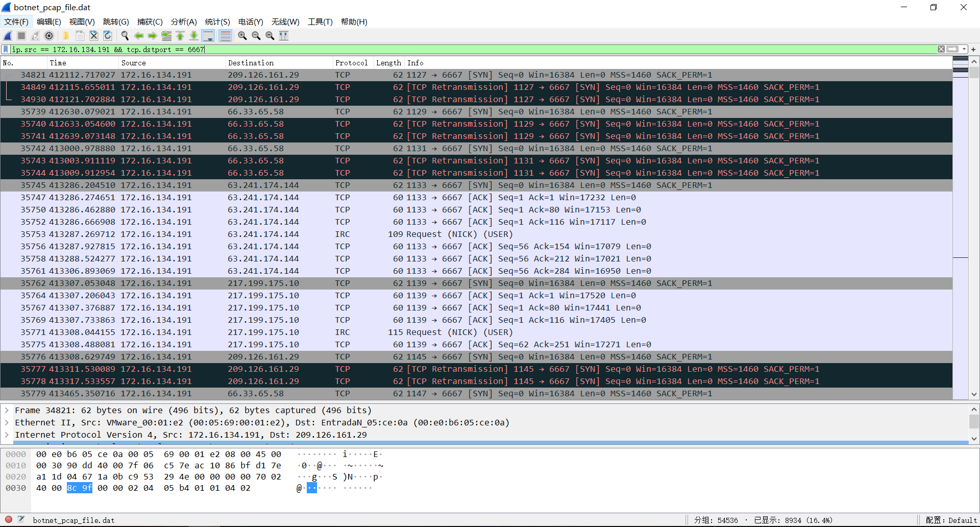Open the 分析(A) analyze menu

pos(184,22)
